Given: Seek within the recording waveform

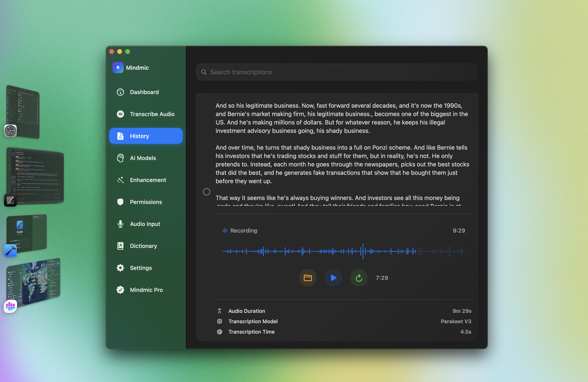Looking at the screenshot, I should click(x=344, y=252).
